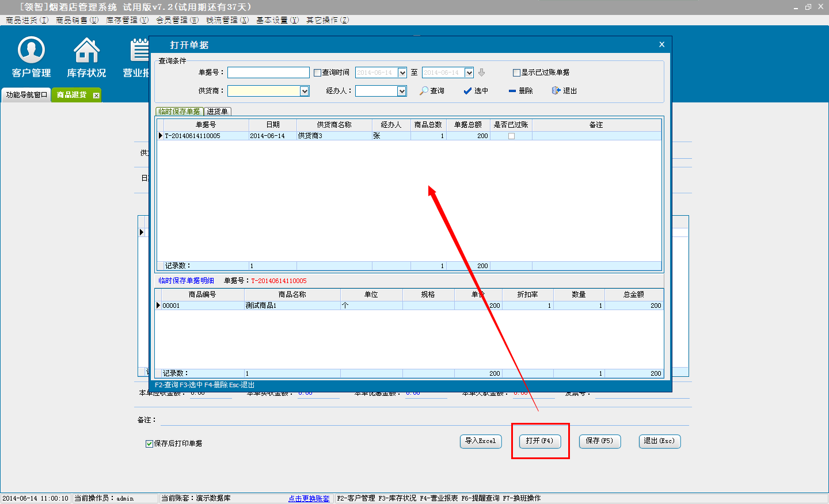Check 显示已过账单据 option

[x=516, y=72]
